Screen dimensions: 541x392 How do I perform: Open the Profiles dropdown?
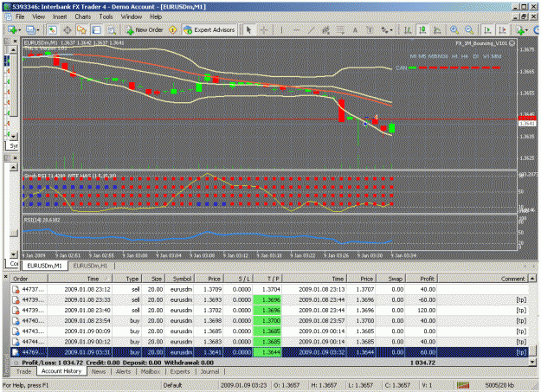pyautogui.click(x=33, y=30)
